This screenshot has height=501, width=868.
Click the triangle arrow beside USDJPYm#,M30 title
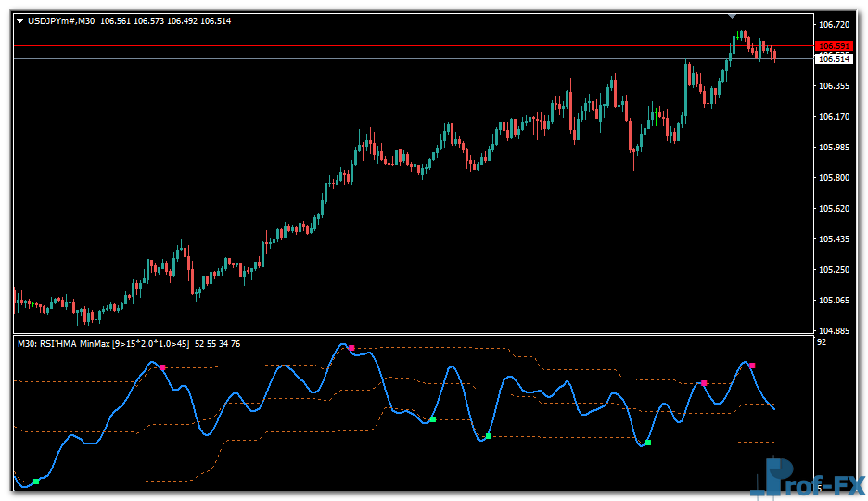[x=19, y=21]
